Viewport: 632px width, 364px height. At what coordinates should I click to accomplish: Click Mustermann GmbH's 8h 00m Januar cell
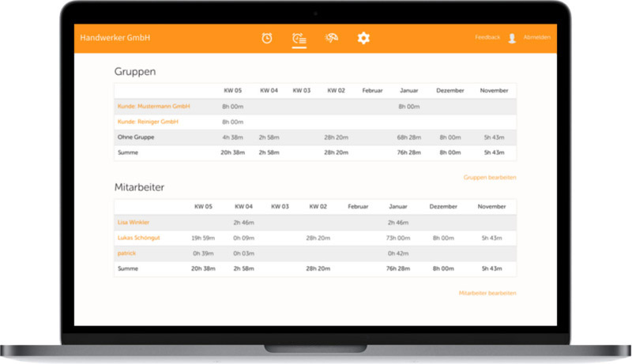click(x=408, y=107)
